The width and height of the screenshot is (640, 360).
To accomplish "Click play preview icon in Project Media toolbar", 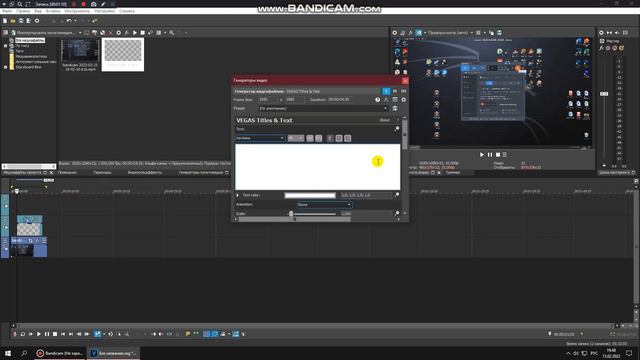I will (135, 33).
